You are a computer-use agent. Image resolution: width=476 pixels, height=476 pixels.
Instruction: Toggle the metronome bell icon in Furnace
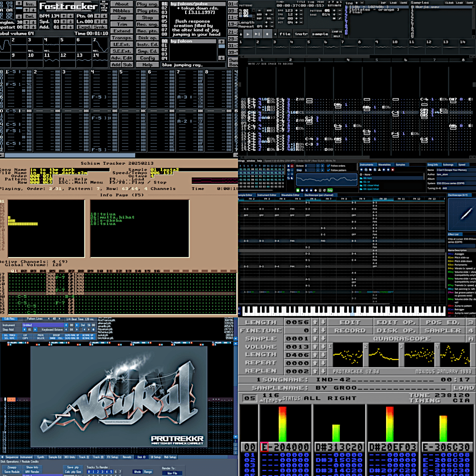click(x=320, y=190)
